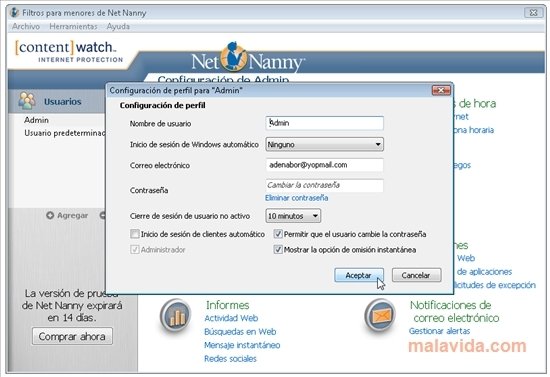Open the automatic Windows login dropdown
Viewport: 550px width, 377px height.
tap(324, 144)
